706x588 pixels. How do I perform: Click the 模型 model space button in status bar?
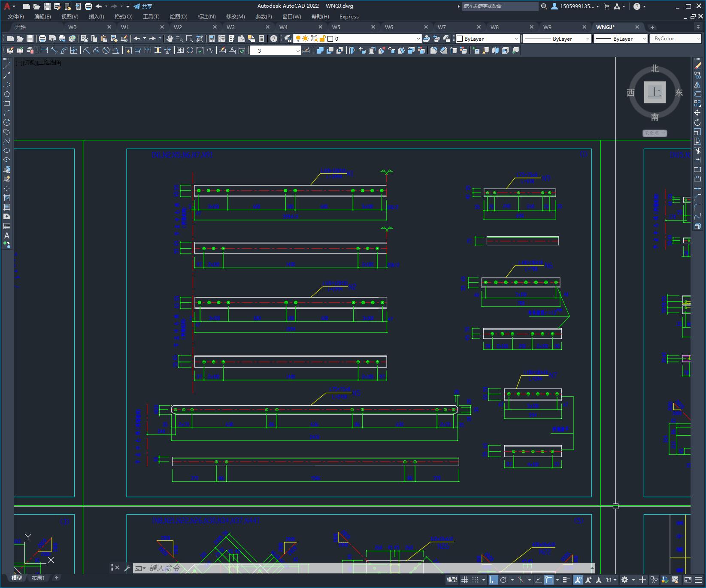click(x=452, y=580)
